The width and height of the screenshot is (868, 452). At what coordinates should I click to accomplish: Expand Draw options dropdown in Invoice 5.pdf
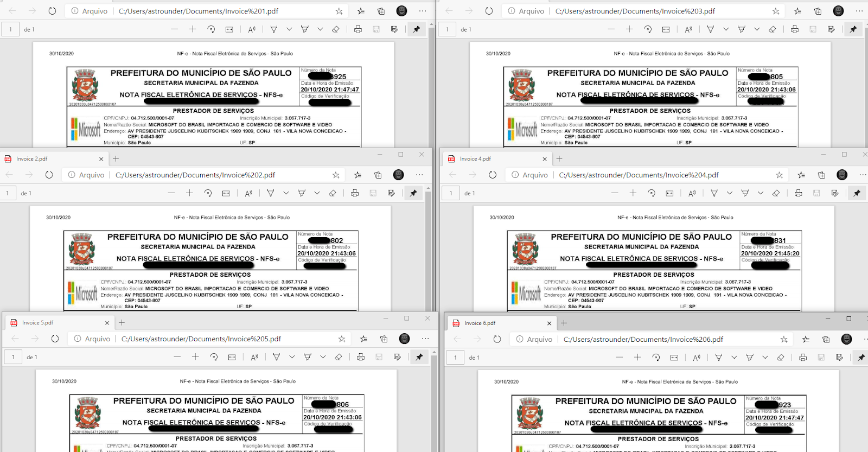coord(292,357)
